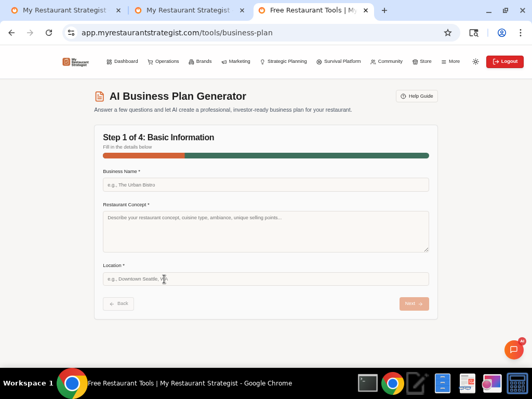Expand the More menu

click(450, 61)
